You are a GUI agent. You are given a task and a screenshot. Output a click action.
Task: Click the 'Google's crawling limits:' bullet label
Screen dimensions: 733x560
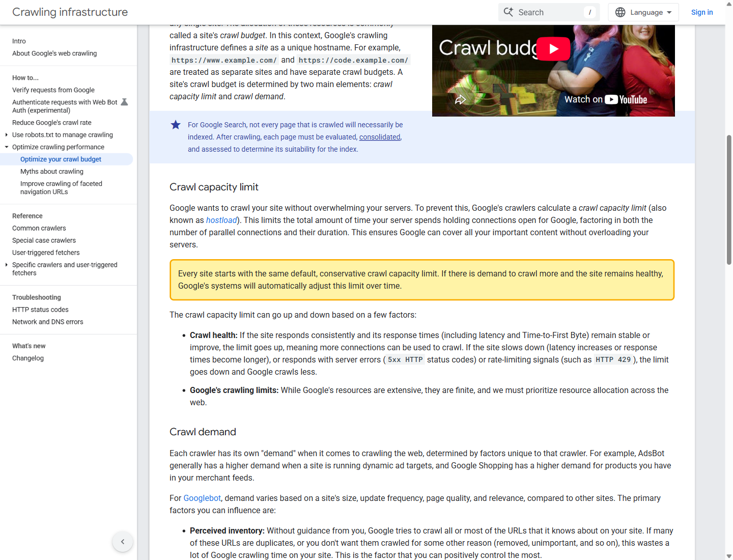[x=234, y=390]
